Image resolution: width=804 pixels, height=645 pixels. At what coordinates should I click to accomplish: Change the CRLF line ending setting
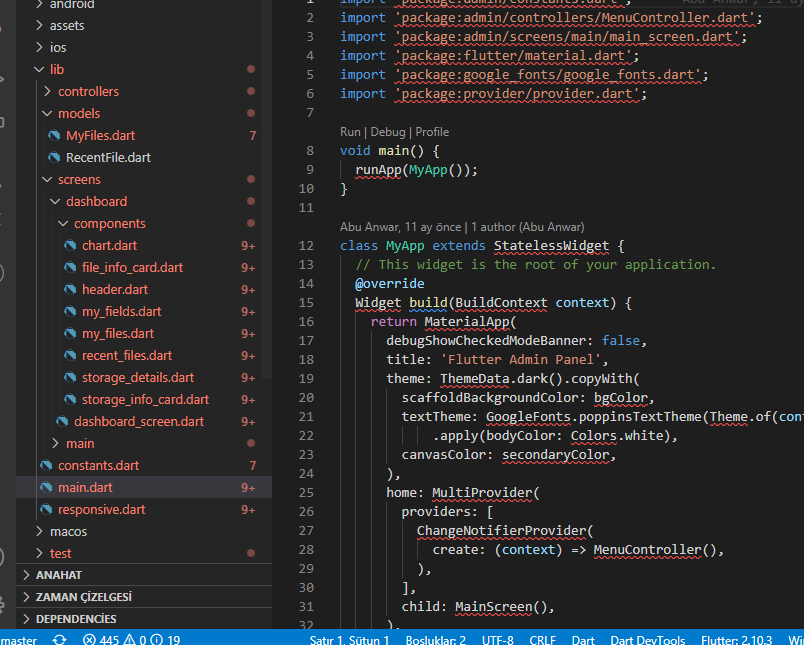pyautogui.click(x=543, y=640)
